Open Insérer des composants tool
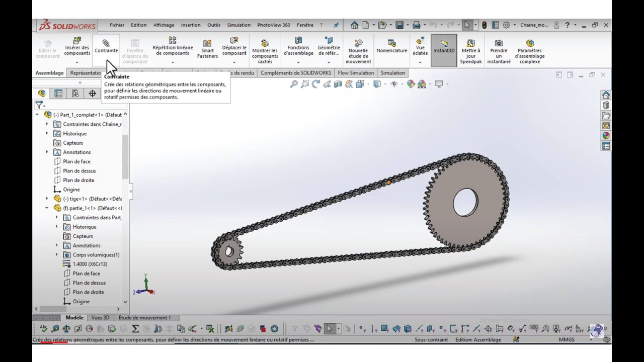Screen dimensions: 644x362 [x=77, y=46]
